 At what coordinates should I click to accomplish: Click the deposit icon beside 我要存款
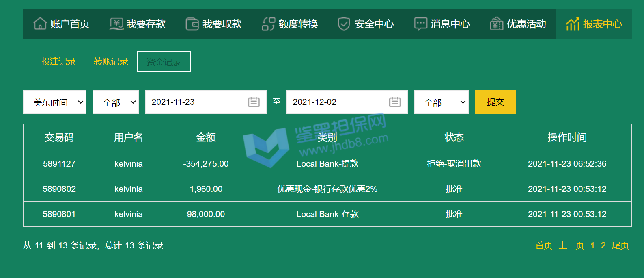click(116, 24)
